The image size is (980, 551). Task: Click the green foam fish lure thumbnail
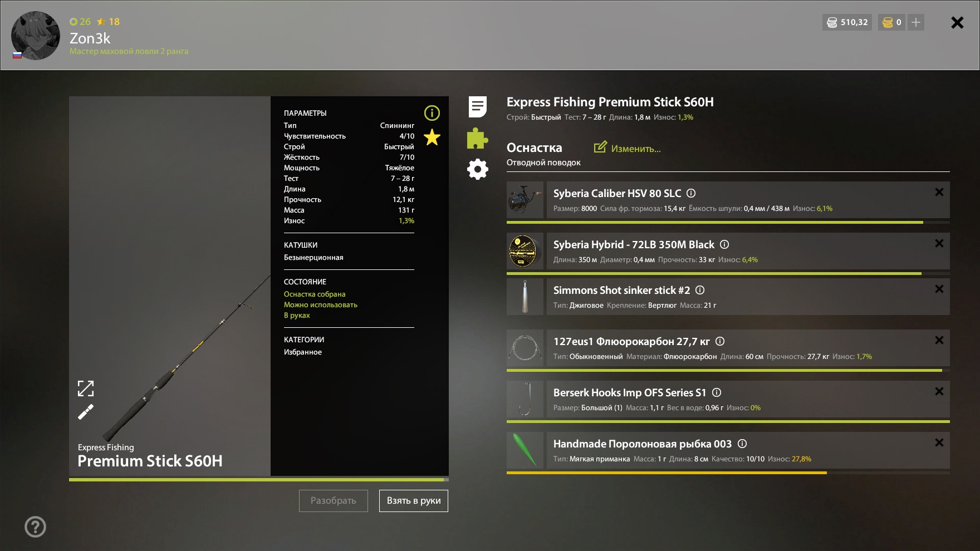(525, 450)
